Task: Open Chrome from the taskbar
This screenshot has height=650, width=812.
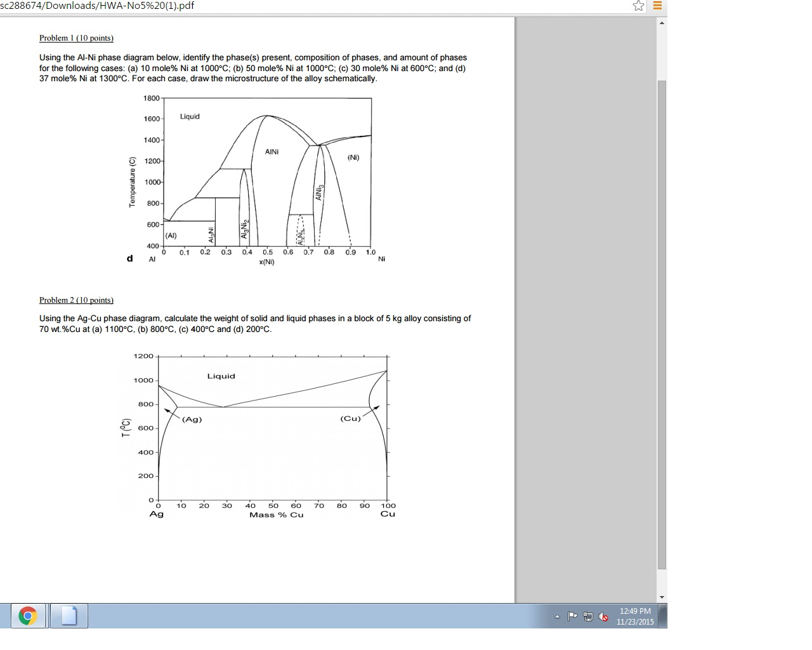Action: click(x=27, y=616)
